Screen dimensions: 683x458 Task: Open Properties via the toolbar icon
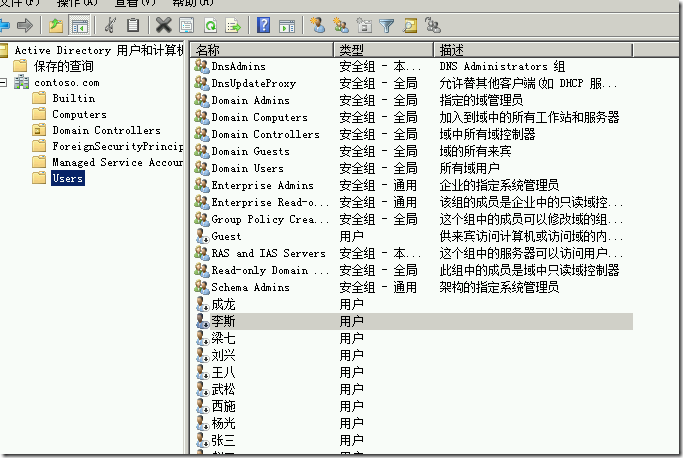tap(187, 26)
